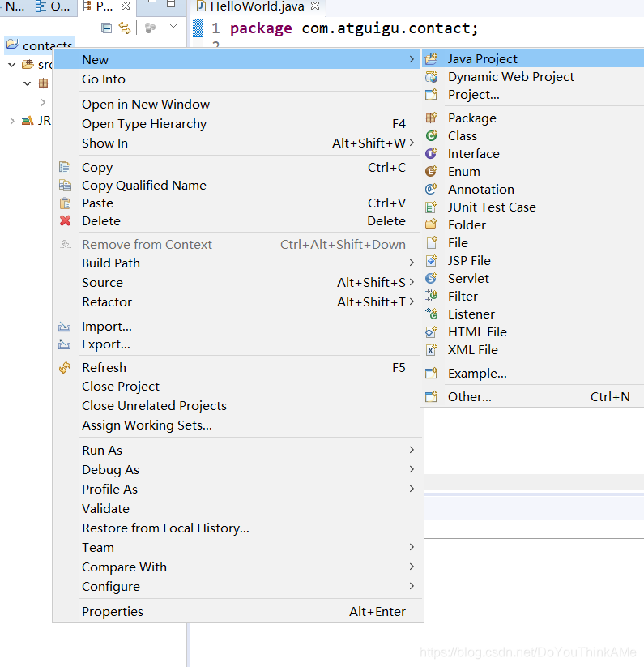This screenshot has height=667, width=644.
Task: Select the contacts project in tree
Action: (x=39, y=45)
